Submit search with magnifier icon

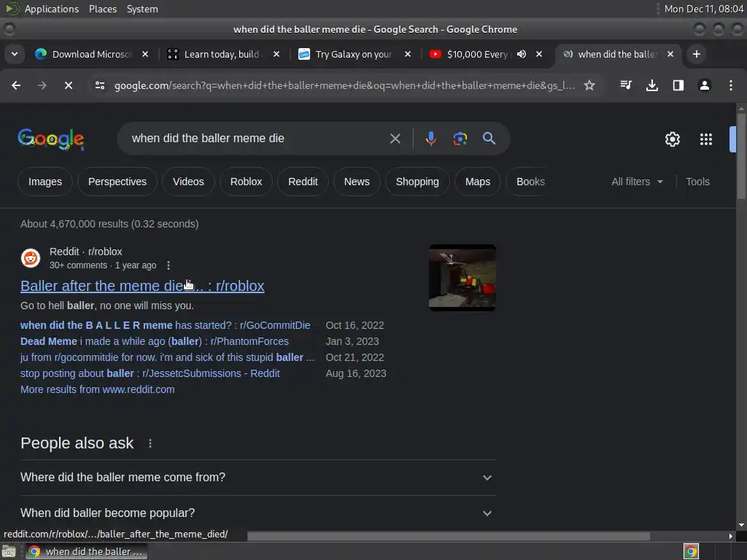[489, 139]
